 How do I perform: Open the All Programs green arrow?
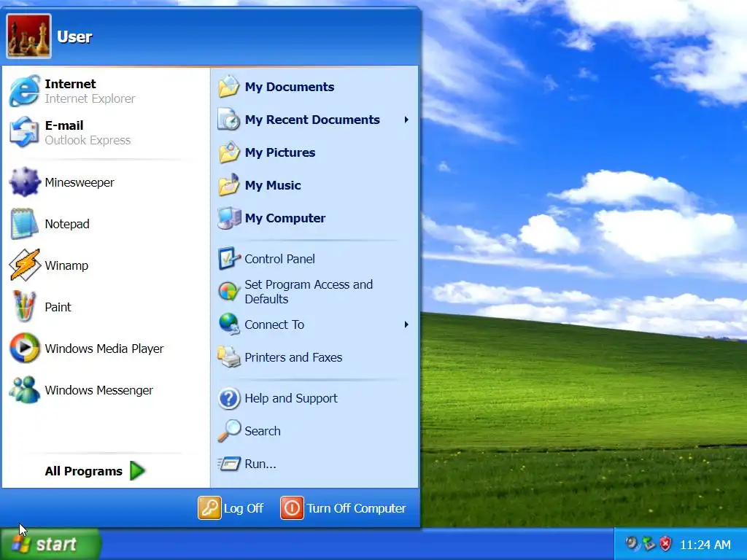click(137, 470)
